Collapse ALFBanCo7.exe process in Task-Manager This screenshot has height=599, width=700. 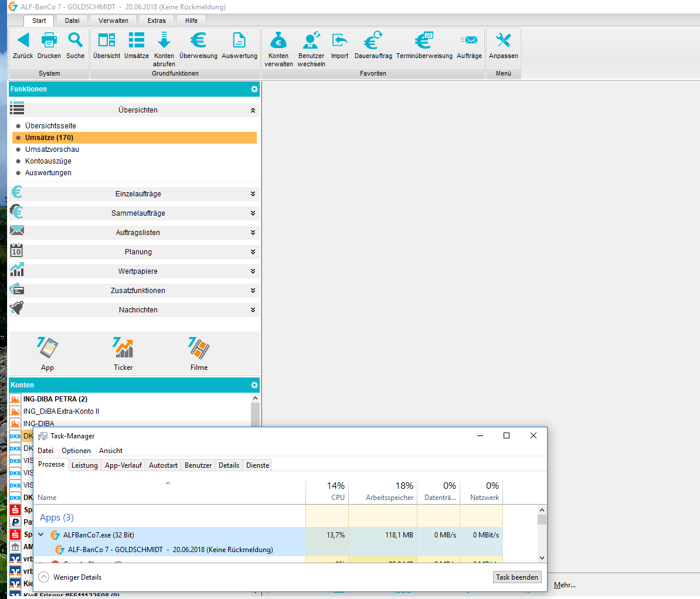click(41, 535)
